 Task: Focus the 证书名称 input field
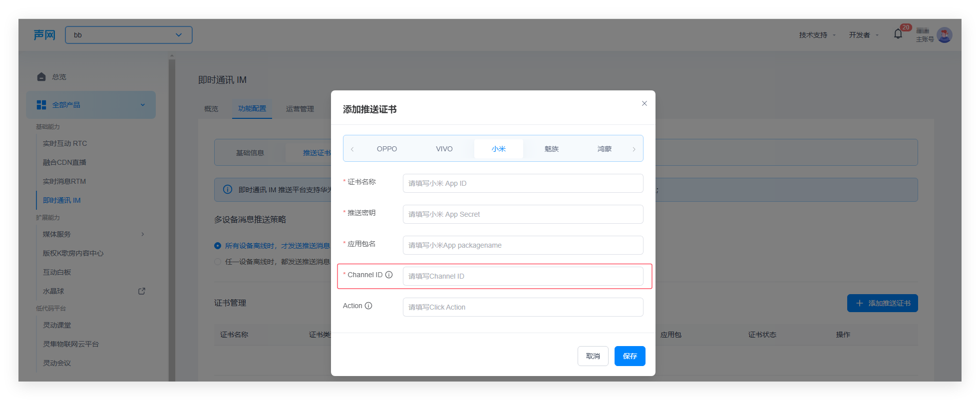coord(523,183)
